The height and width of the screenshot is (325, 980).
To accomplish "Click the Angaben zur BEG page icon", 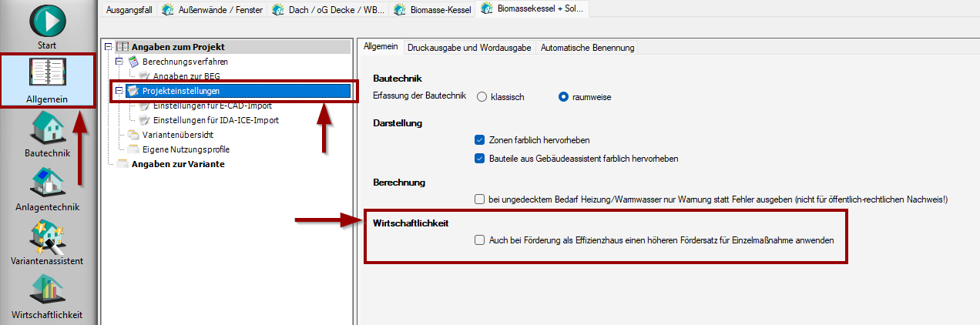I will (144, 76).
